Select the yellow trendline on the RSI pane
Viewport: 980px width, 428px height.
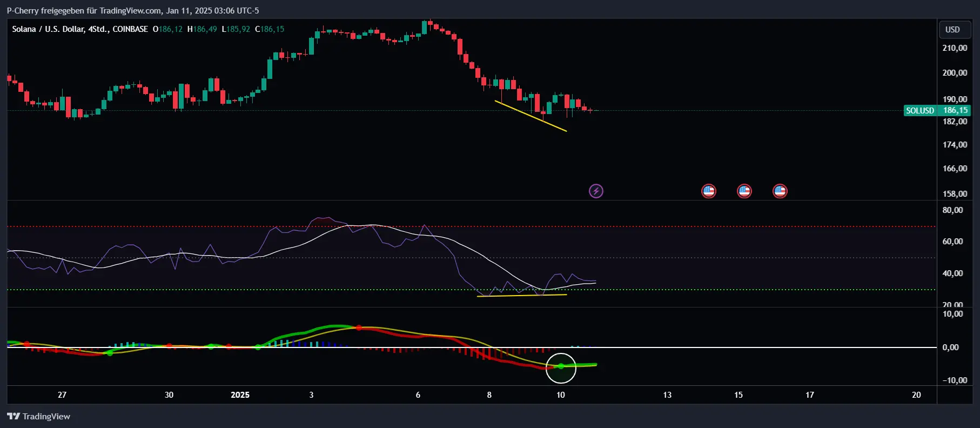pos(522,296)
